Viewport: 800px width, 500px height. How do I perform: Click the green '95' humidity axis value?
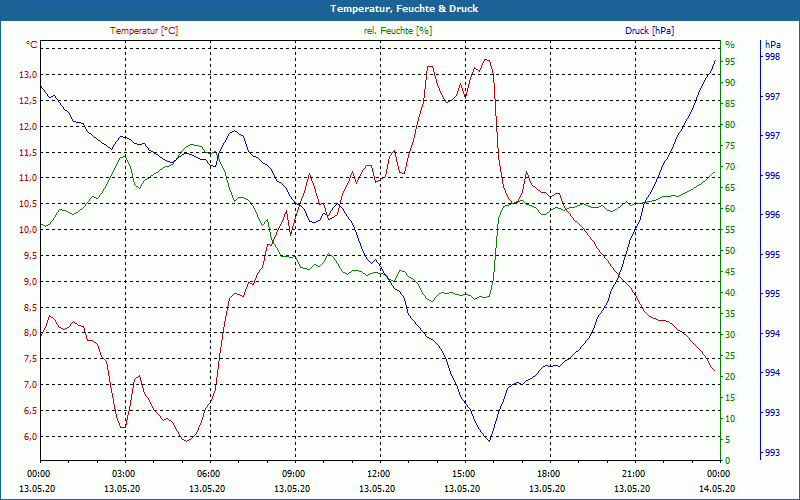[x=730, y=62]
